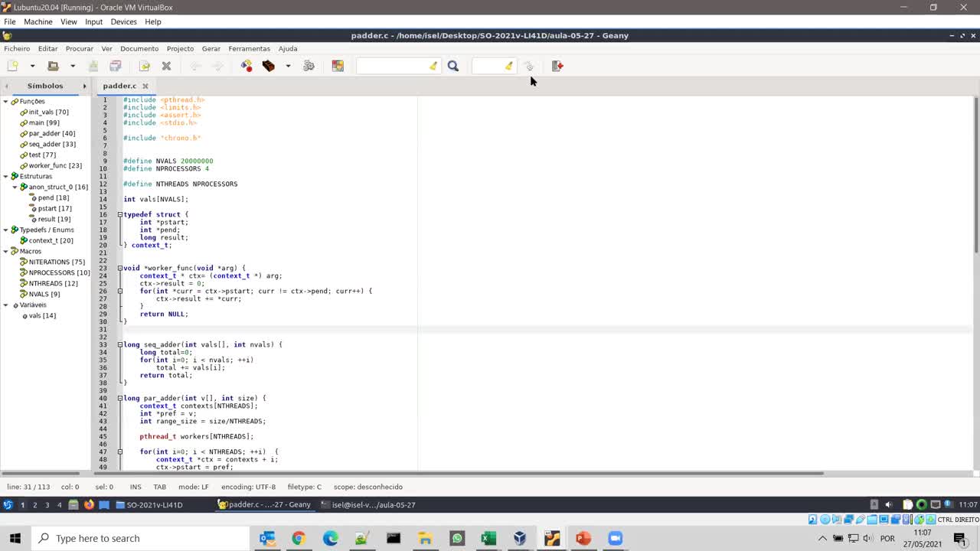Open the Ficheiro menu
Image resolution: width=980 pixels, height=551 pixels.
point(17,48)
